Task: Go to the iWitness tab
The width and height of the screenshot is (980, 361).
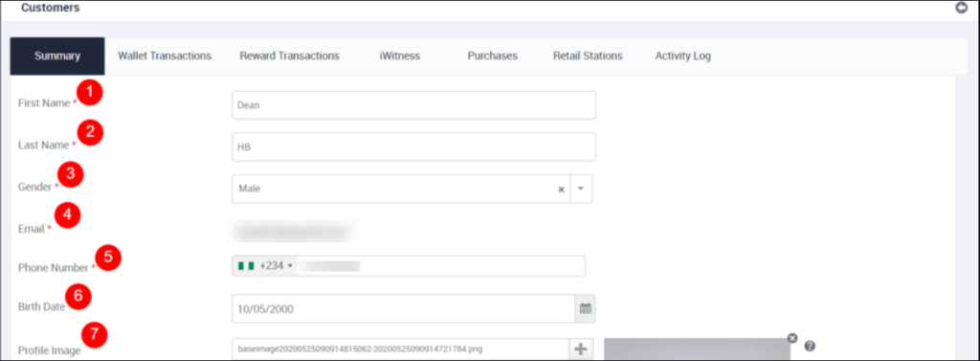Action: pyautogui.click(x=399, y=56)
